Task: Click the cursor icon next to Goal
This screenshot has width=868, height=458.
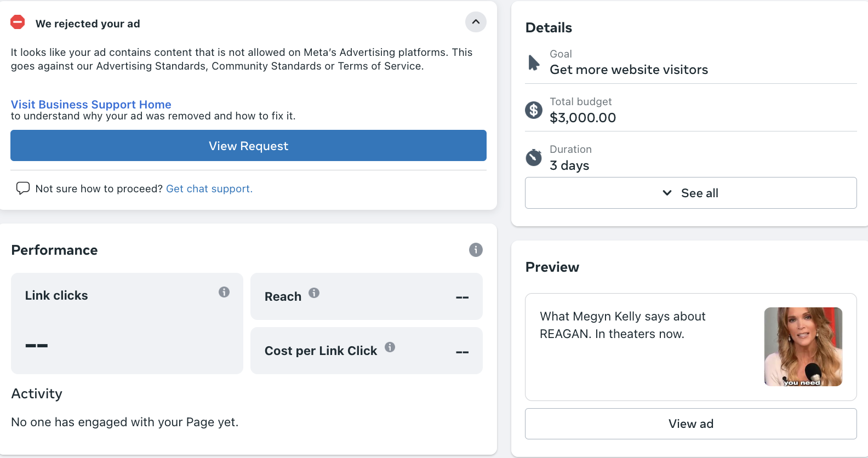Action: point(534,62)
